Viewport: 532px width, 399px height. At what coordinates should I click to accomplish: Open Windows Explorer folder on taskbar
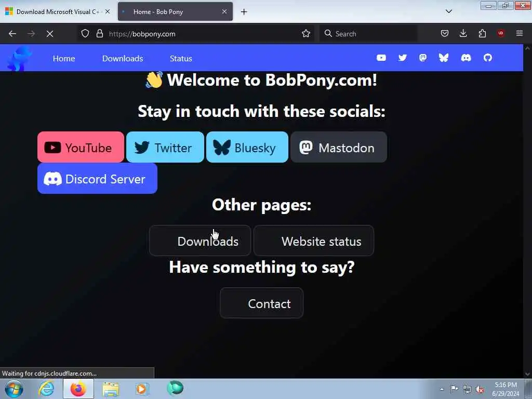pos(111,389)
